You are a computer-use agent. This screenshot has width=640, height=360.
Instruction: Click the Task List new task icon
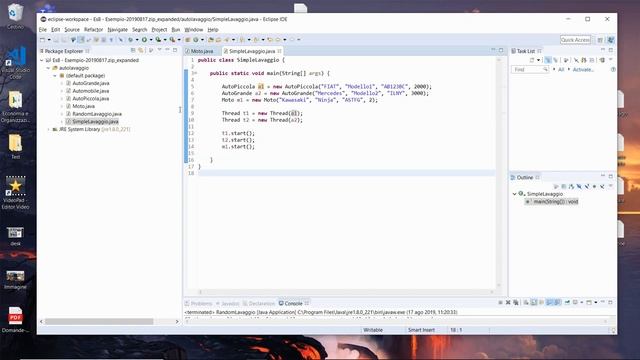[532, 60]
